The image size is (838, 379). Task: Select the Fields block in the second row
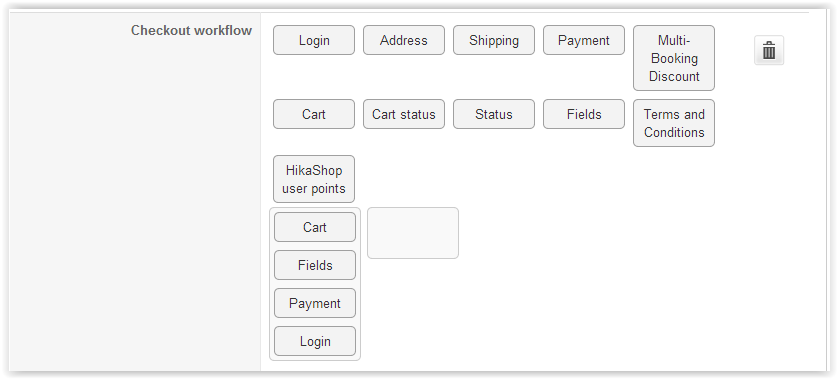pos(584,114)
